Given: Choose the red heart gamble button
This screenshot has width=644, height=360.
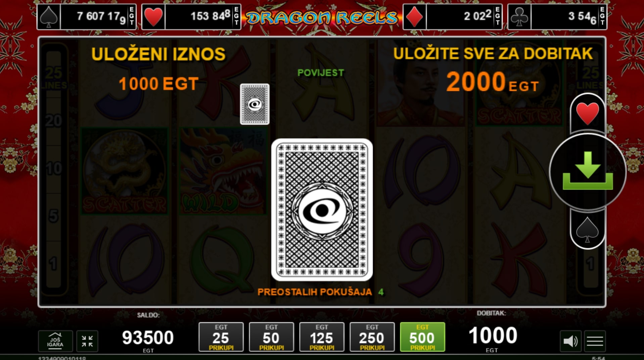Looking at the screenshot, I should pyautogui.click(x=588, y=113).
